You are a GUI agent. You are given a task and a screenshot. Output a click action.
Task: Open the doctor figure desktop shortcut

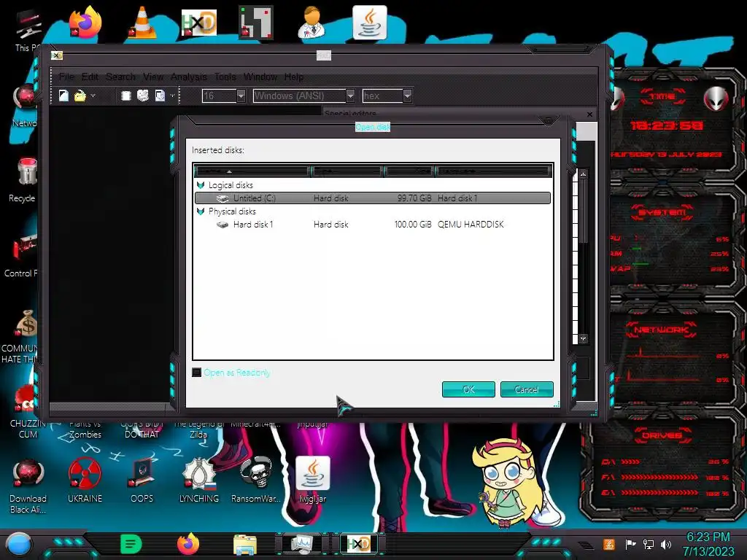311,22
